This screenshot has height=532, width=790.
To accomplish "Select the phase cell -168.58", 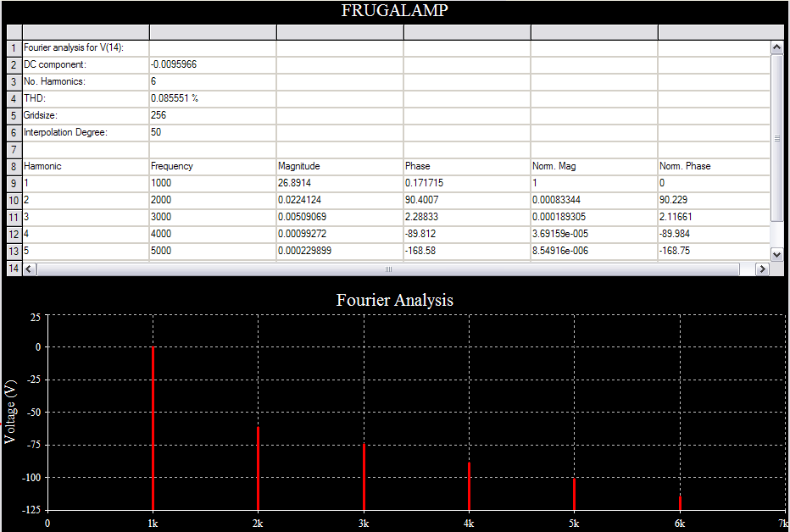I will [x=467, y=251].
